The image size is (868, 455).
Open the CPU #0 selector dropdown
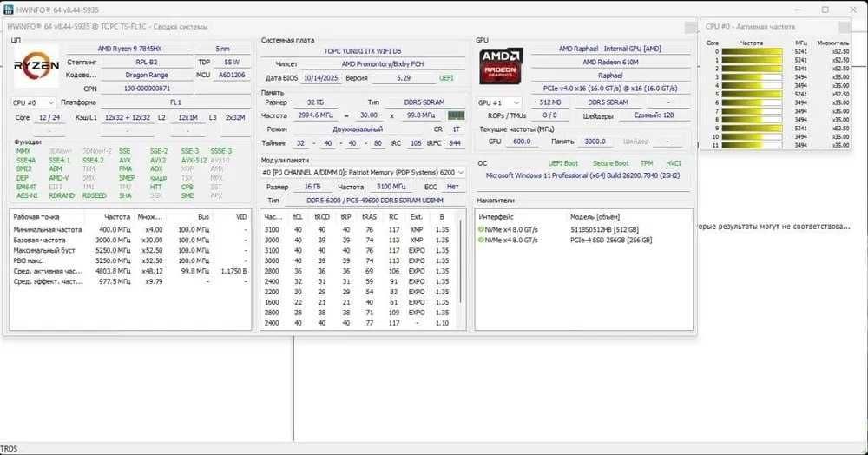(x=33, y=102)
